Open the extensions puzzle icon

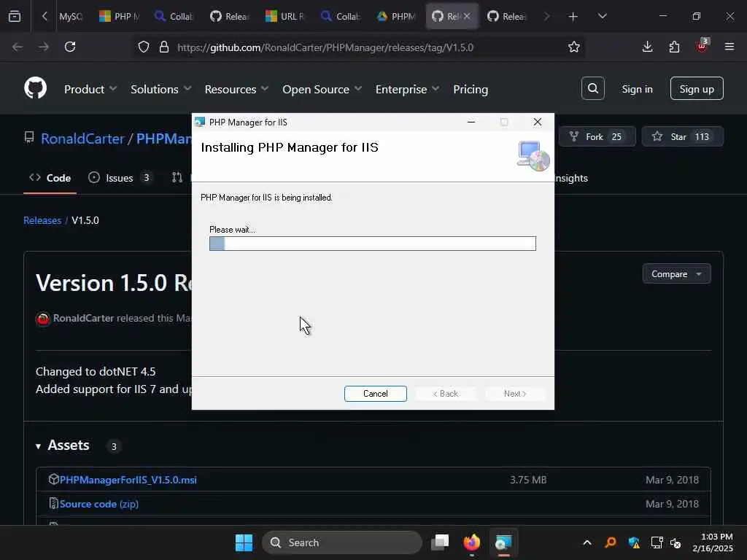tap(674, 47)
